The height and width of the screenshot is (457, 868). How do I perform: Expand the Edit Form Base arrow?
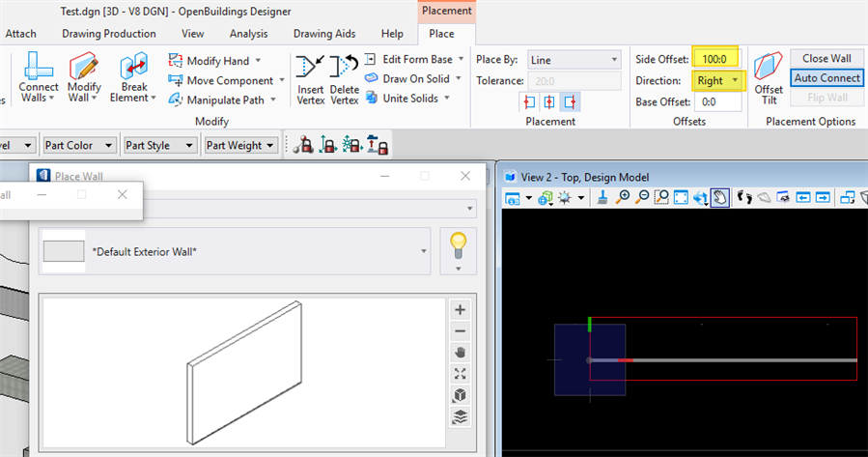point(462,59)
